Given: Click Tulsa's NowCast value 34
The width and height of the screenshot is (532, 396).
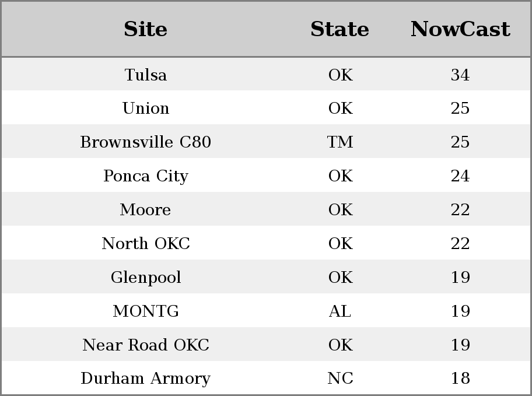Looking at the screenshot, I should click(x=460, y=75).
